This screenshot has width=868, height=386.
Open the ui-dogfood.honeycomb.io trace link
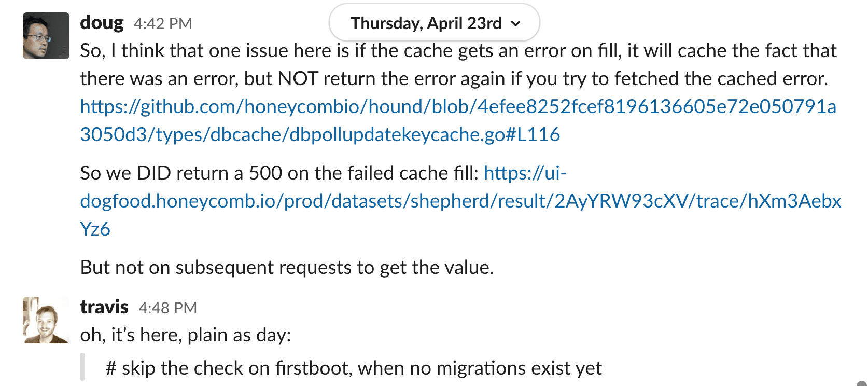pyautogui.click(x=460, y=201)
